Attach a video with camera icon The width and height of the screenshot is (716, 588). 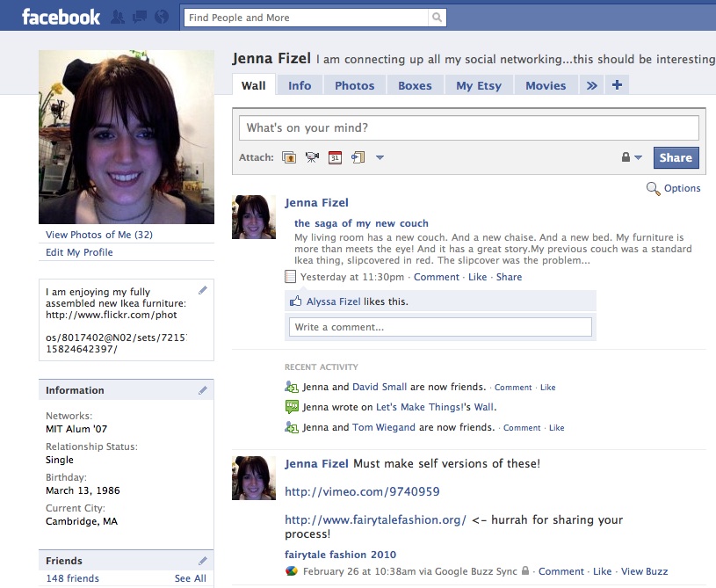pos(313,157)
